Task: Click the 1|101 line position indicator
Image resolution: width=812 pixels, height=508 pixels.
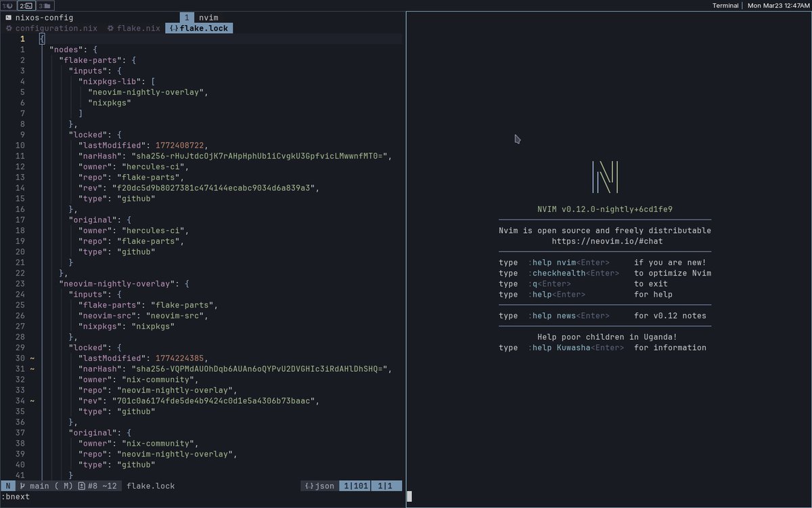Action: [x=354, y=486]
